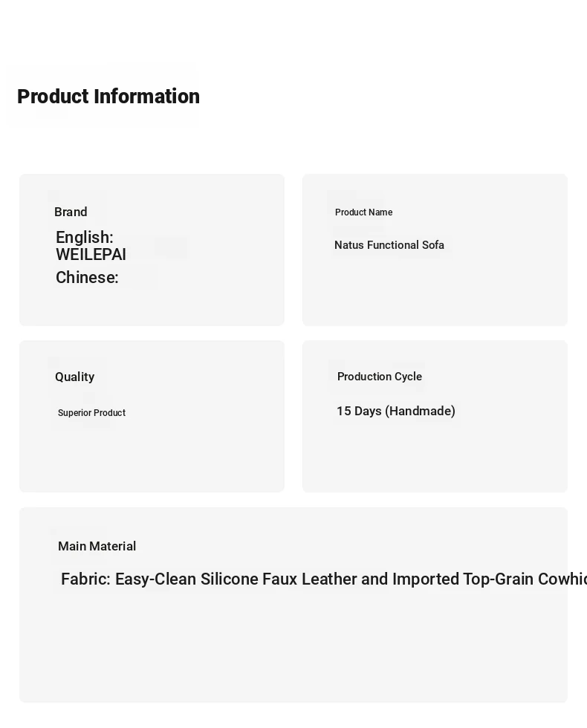Select the Production Cycle label
This screenshot has height=728, width=587.
(x=380, y=377)
